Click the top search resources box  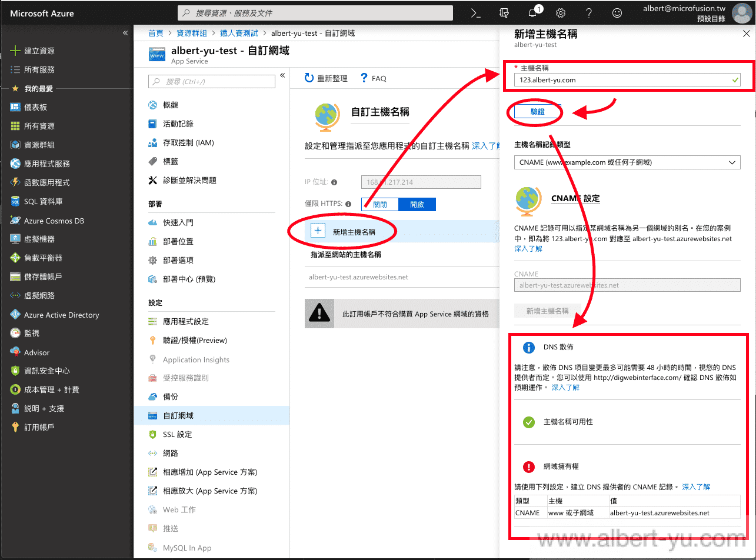[315, 13]
